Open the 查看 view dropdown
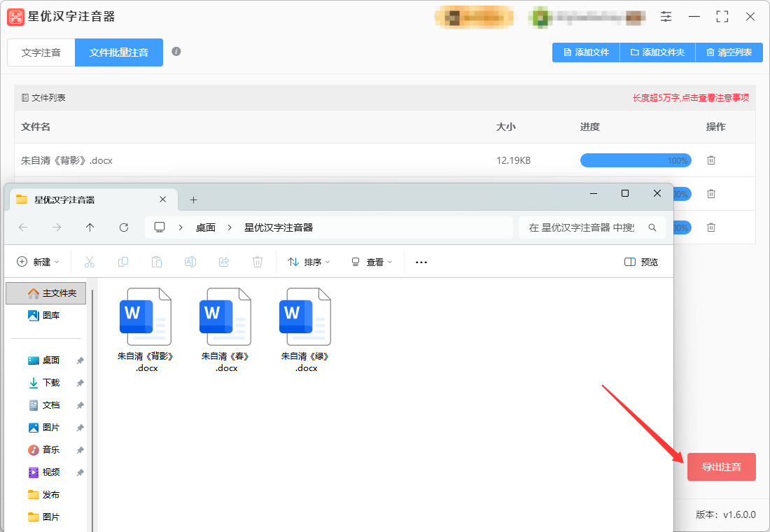 pos(372,262)
